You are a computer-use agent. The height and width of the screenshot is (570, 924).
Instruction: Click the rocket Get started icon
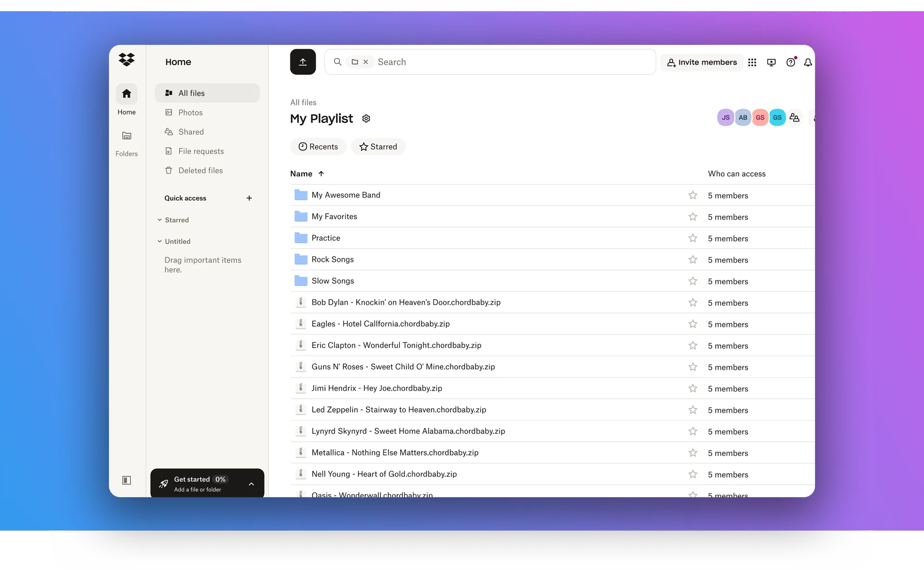tap(164, 483)
